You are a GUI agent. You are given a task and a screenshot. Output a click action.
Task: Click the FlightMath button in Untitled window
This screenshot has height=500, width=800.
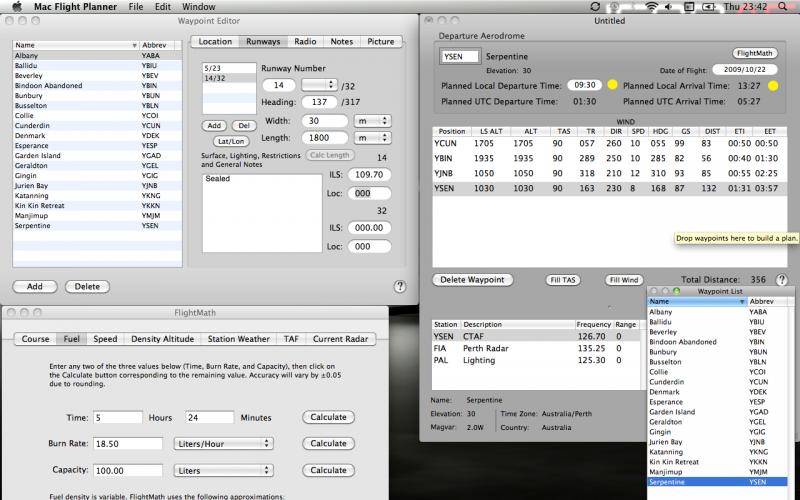pyautogui.click(x=755, y=53)
